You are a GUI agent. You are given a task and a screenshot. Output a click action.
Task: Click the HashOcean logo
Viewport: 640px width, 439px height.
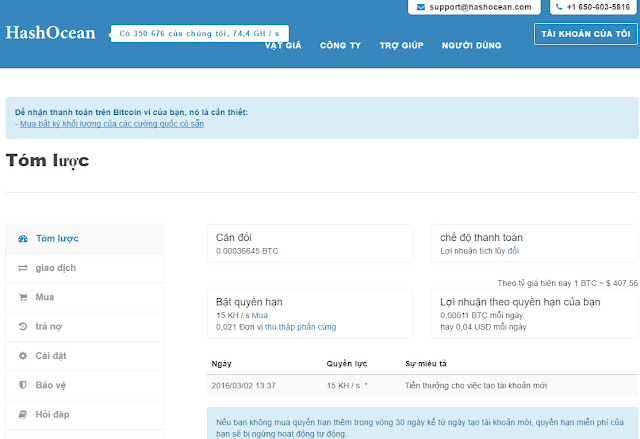pyautogui.click(x=50, y=33)
